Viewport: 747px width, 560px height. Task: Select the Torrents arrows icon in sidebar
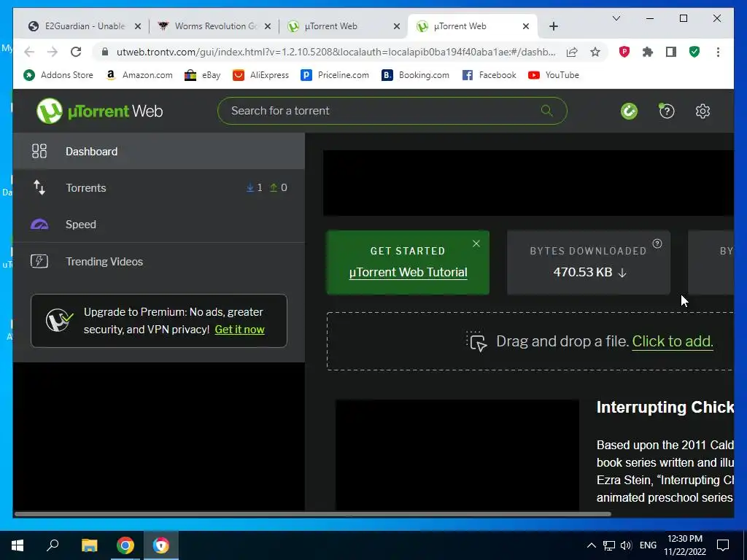[x=39, y=187]
